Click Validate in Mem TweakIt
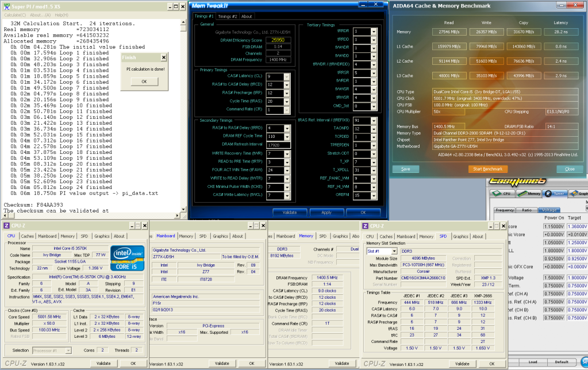 tap(290, 213)
